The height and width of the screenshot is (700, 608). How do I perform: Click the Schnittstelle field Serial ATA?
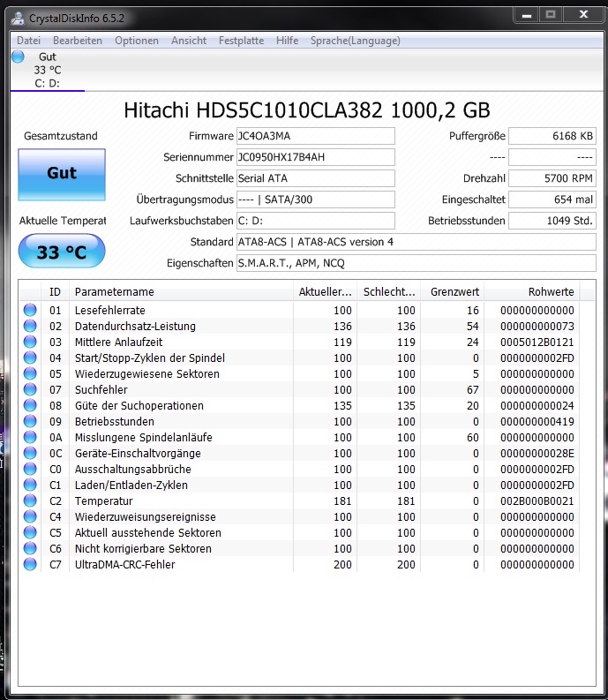click(316, 178)
